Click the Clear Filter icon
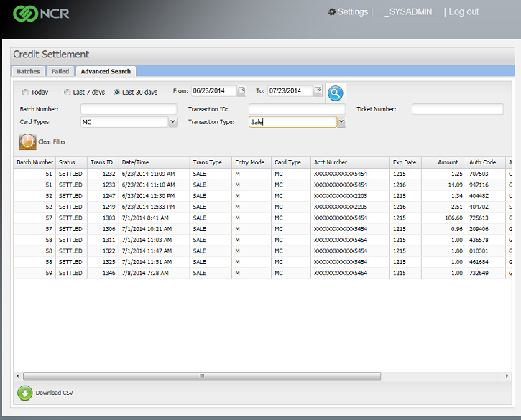Viewport: 521px width, 420px height. click(27, 142)
